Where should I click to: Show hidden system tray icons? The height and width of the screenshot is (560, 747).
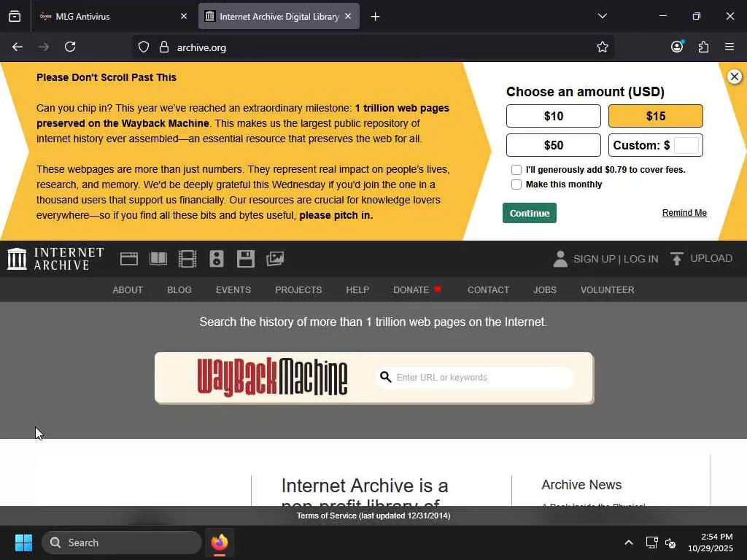coord(629,542)
